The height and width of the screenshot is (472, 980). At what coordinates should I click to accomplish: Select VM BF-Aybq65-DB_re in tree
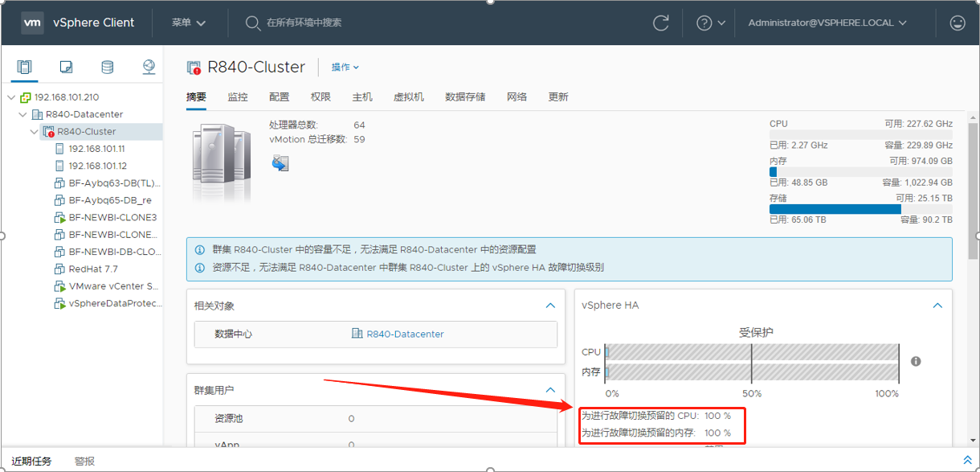point(110,200)
